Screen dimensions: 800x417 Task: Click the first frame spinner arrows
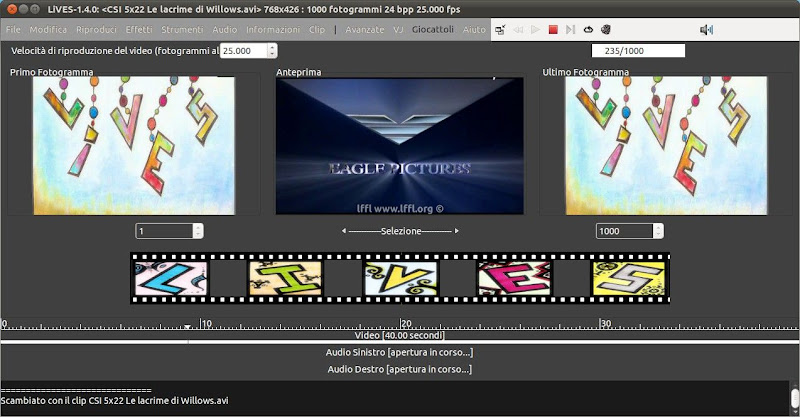(x=198, y=231)
